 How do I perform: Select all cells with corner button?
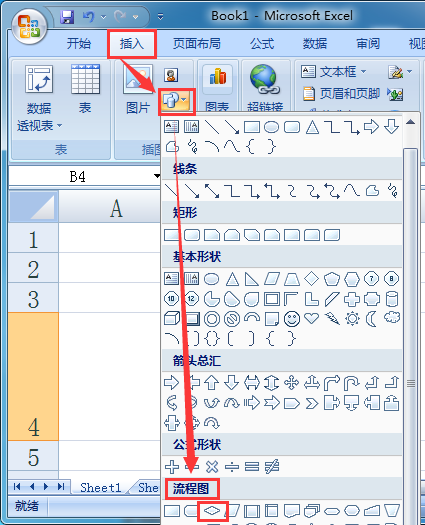pos(33,207)
